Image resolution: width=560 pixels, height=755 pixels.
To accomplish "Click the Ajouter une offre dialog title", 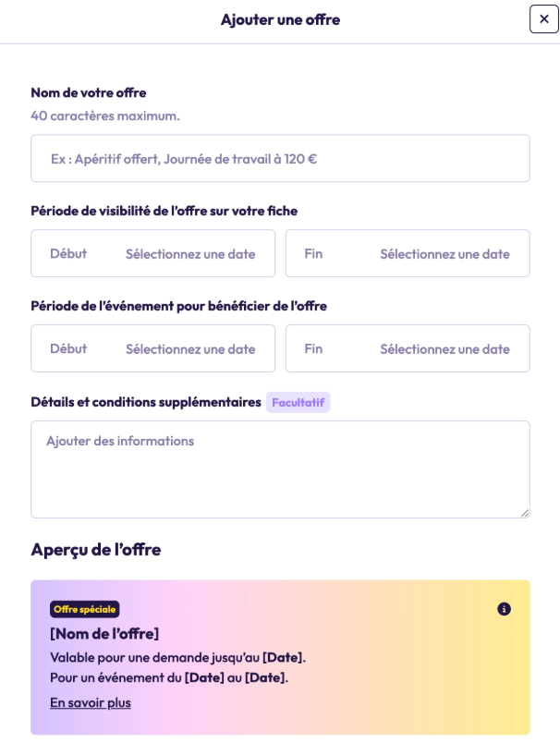I will click(x=280, y=19).
